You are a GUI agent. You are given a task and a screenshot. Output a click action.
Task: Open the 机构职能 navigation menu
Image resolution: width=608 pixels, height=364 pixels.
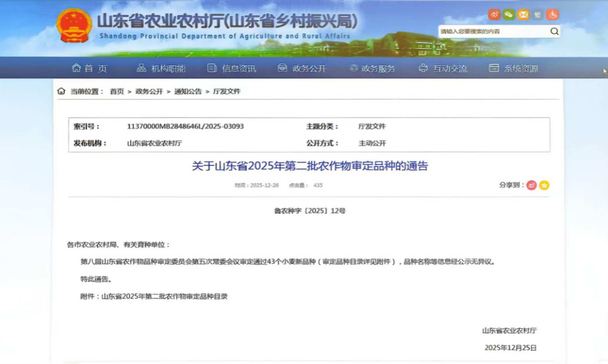point(161,68)
